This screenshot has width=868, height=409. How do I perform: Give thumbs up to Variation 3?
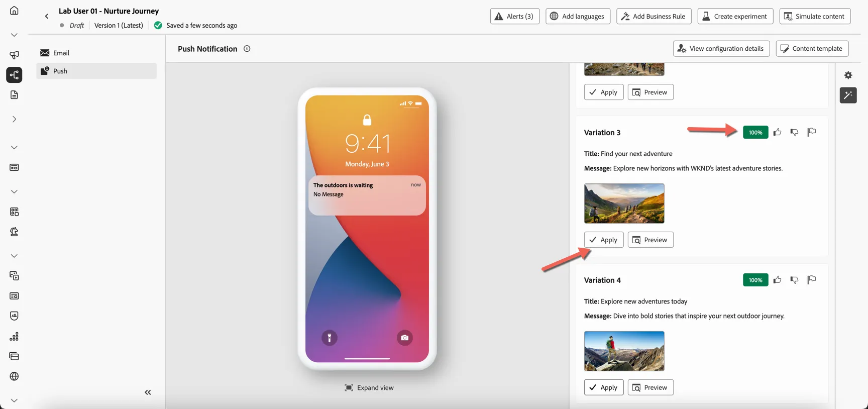click(x=777, y=132)
